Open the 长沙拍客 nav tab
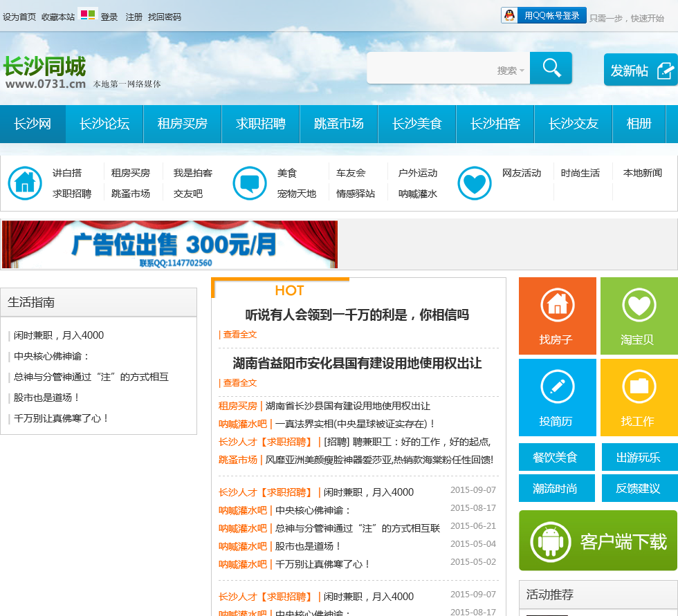Image resolution: width=678 pixels, height=616 pixels. 495,124
